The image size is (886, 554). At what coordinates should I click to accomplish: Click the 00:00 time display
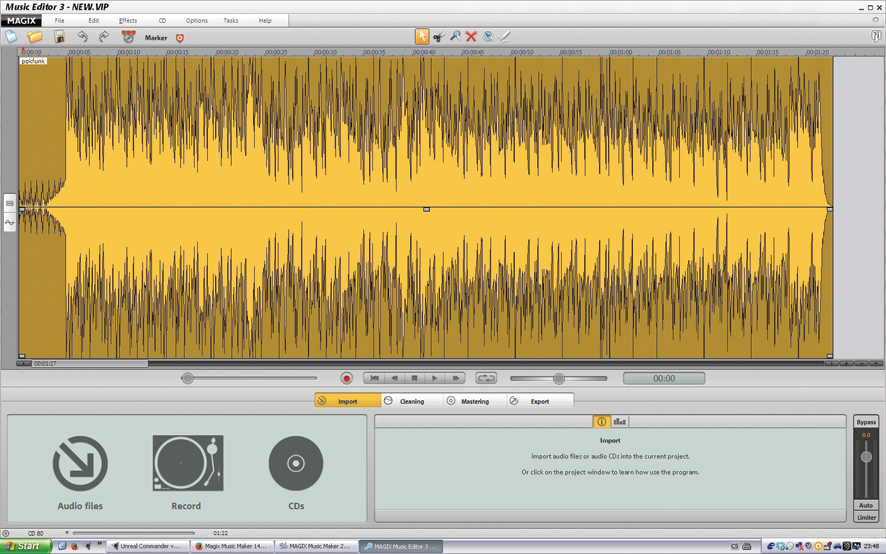point(664,378)
